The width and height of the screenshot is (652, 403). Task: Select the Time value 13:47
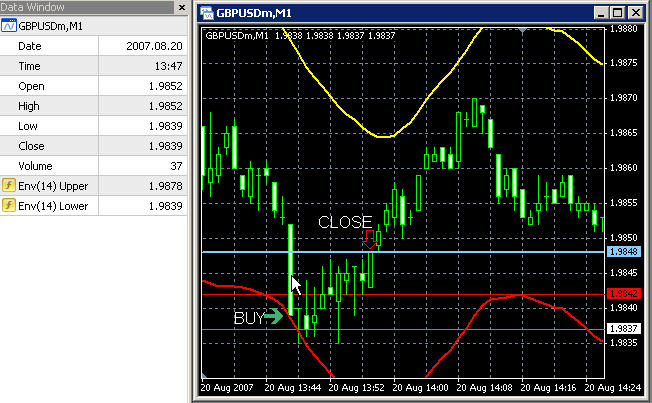click(x=169, y=66)
